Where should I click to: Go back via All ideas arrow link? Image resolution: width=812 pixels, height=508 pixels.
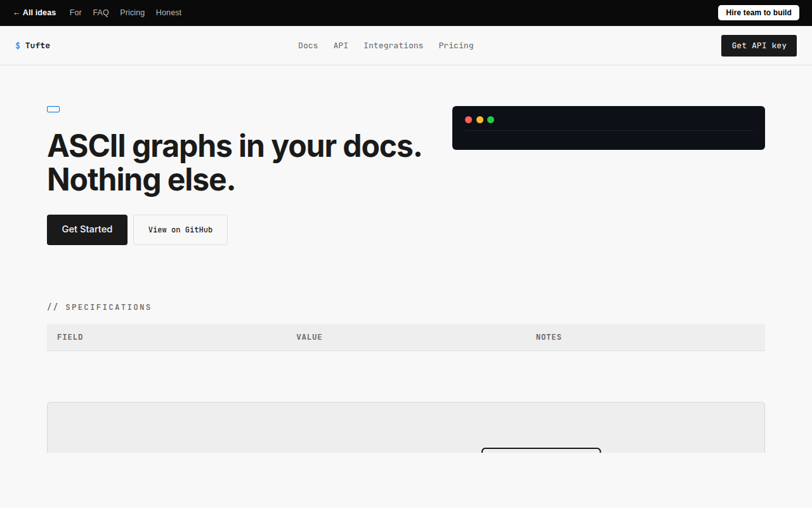pos(34,13)
